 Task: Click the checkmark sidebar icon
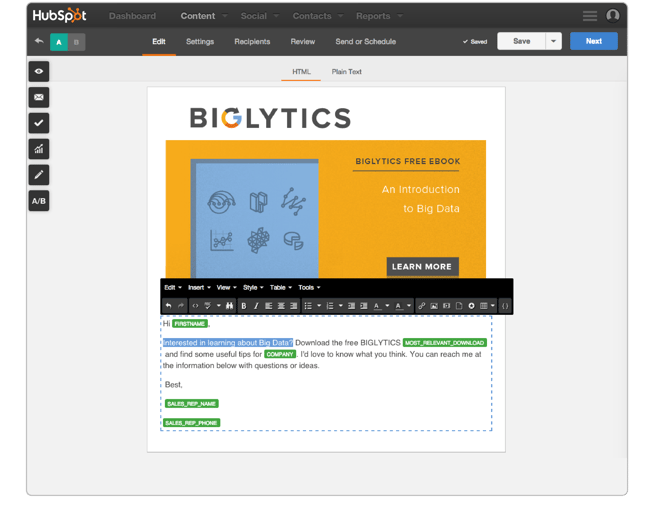(x=39, y=123)
